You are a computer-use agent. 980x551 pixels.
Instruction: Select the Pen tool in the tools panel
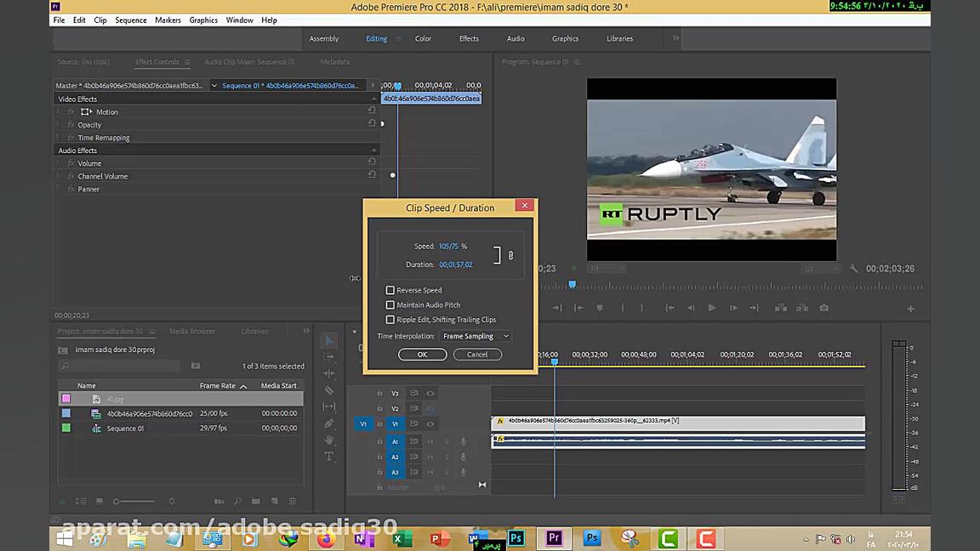click(x=329, y=423)
